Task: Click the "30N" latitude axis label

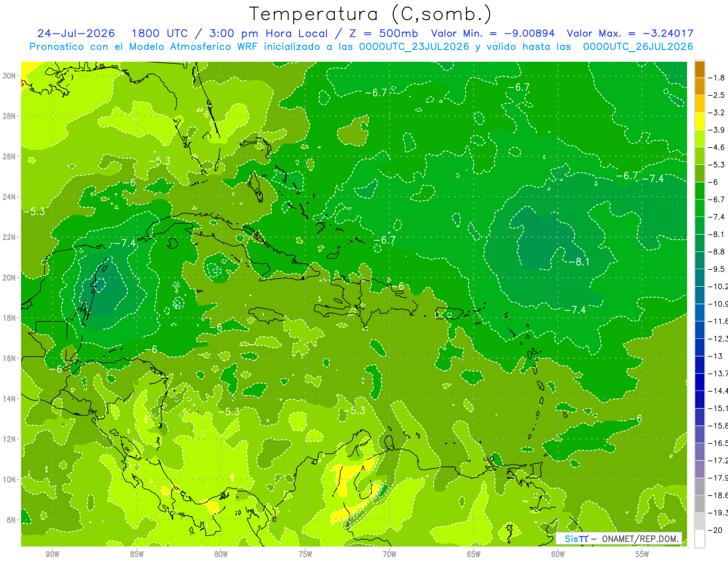Action: [10, 76]
